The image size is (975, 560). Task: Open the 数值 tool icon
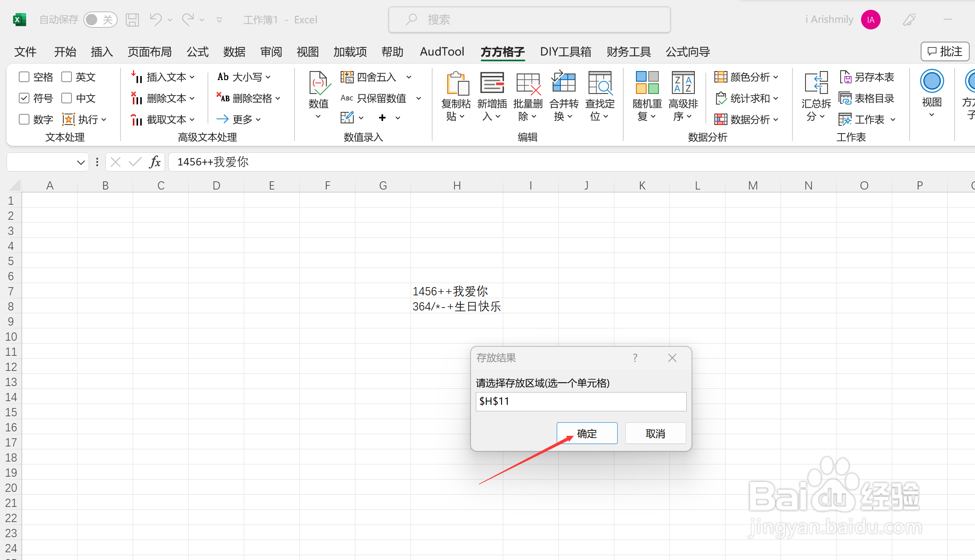point(319,83)
